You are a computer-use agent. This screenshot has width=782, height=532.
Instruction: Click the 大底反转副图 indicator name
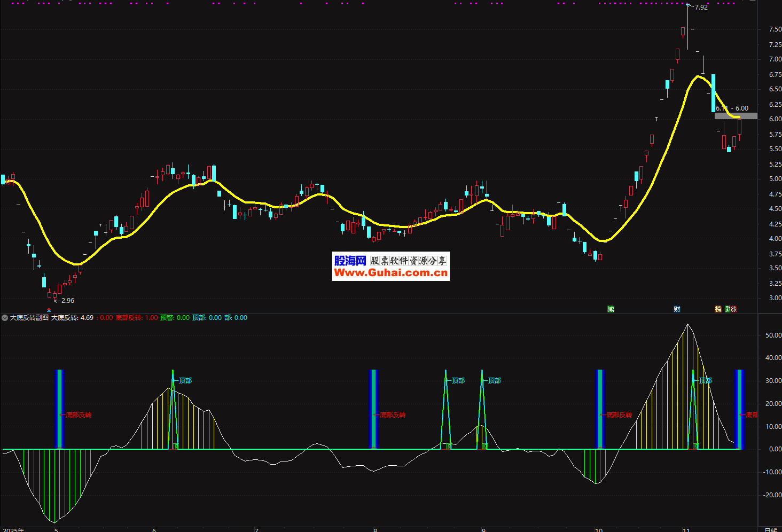point(29,318)
